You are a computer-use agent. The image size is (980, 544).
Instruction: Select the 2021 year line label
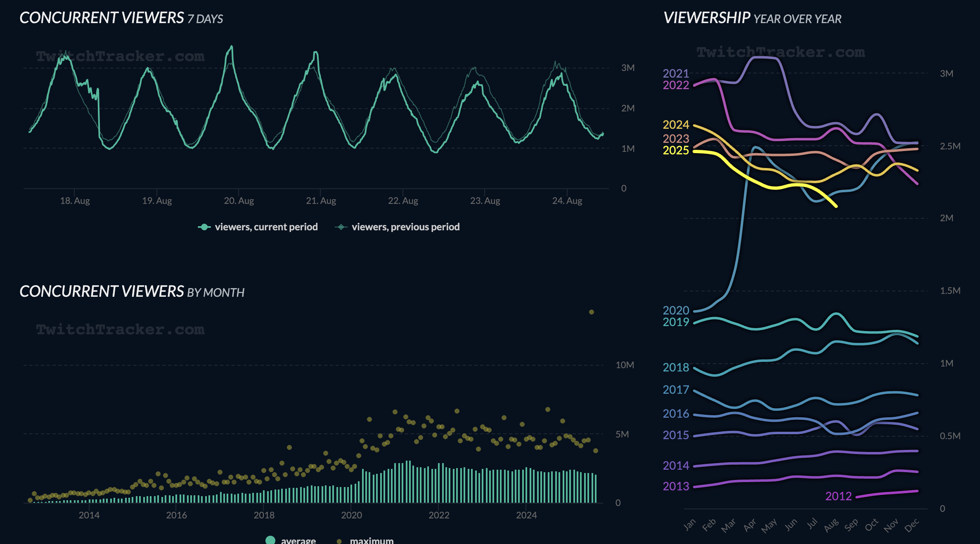tap(676, 73)
